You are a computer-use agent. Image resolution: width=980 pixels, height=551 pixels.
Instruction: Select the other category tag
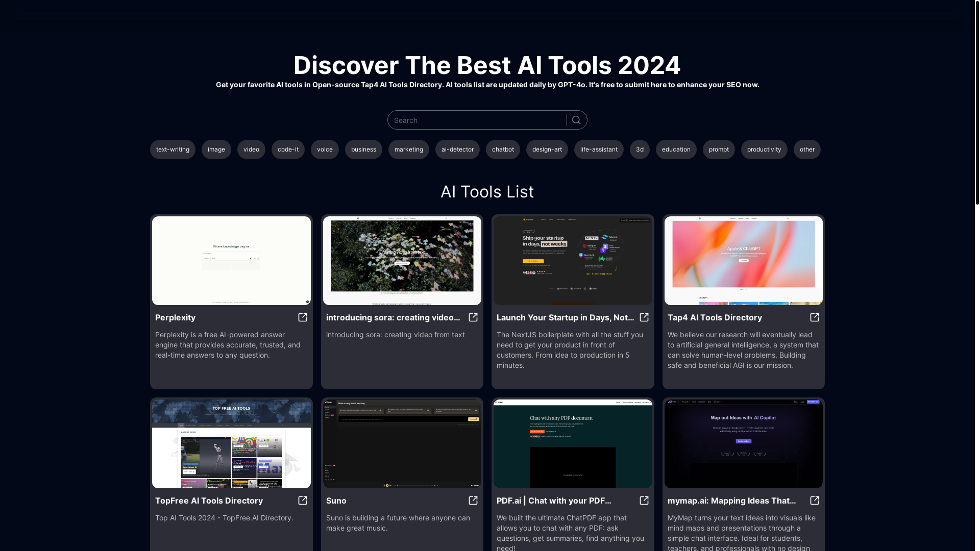(807, 149)
